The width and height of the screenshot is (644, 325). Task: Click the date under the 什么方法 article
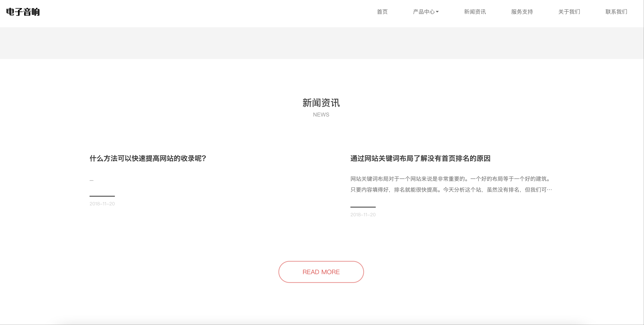pyautogui.click(x=102, y=204)
